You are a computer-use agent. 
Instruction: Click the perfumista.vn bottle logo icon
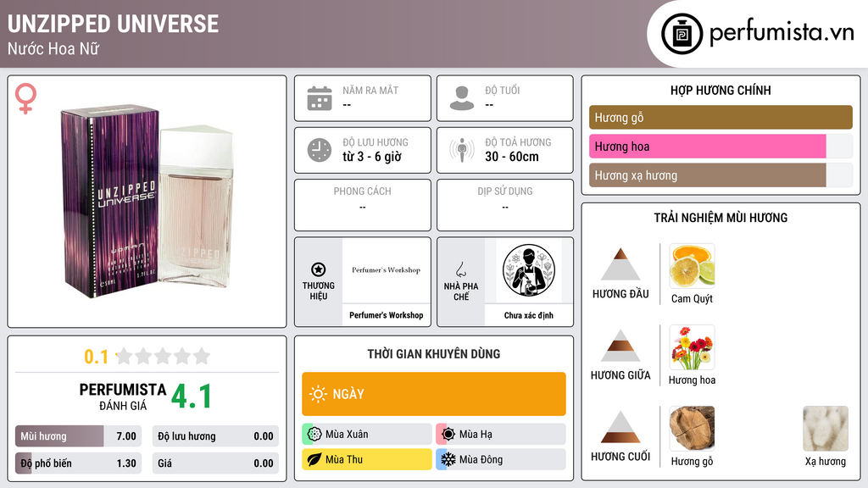pyautogui.click(x=682, y=34)
